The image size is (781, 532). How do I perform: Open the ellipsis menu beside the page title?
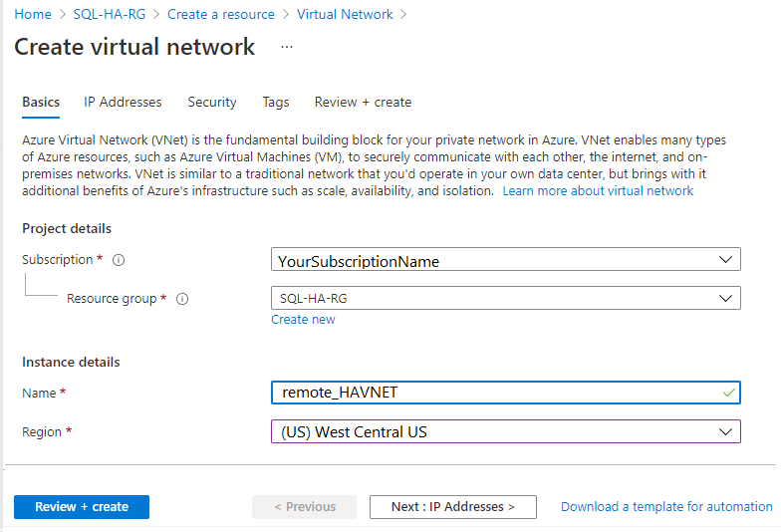point(287,47)
